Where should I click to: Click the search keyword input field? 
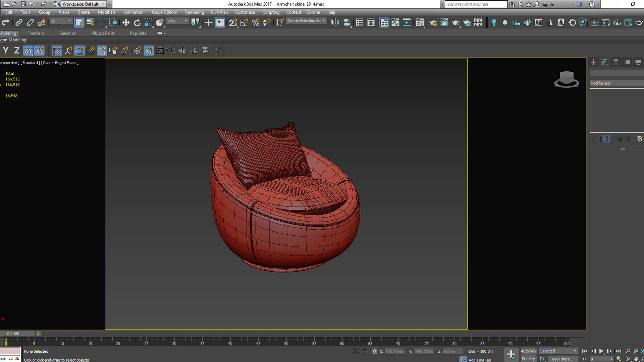[476, 4]
